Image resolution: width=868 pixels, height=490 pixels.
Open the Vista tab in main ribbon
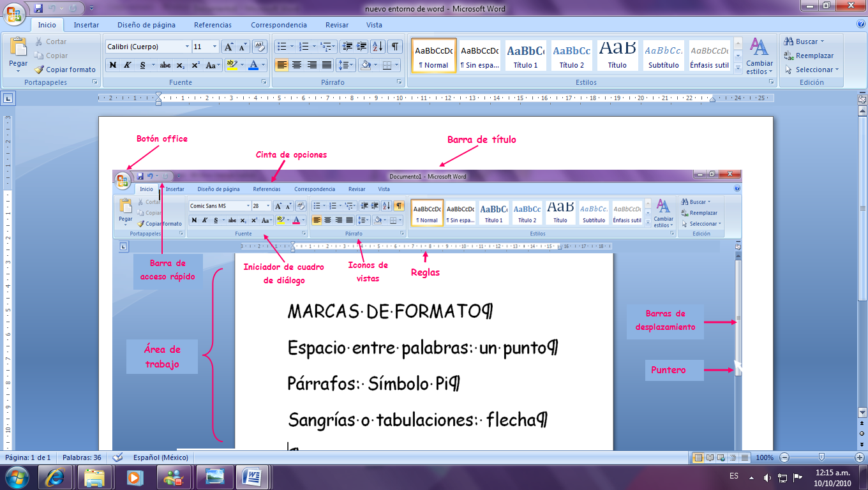click(375, 25)
